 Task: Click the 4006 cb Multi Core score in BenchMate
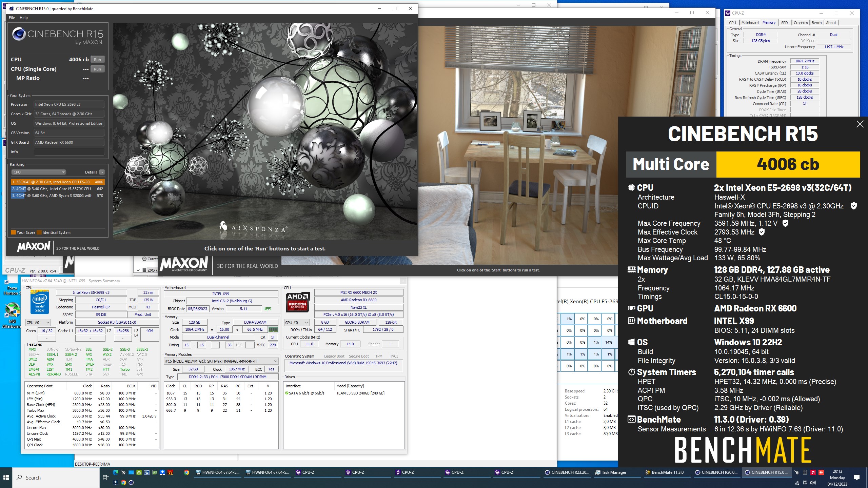(788, 164)
